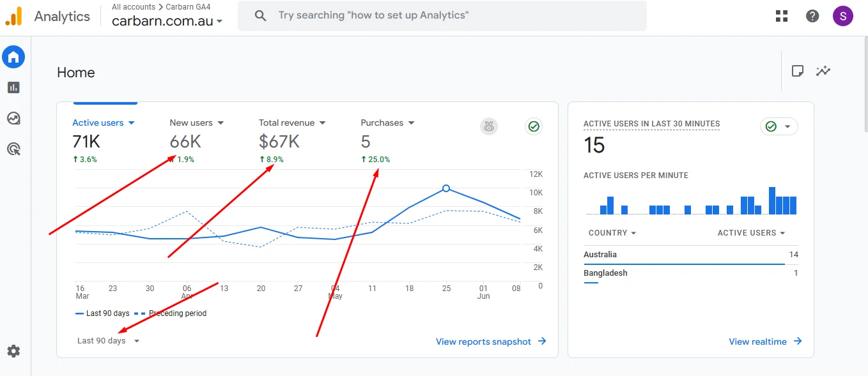Click the Analytics search field
This screenshot has height=376, width=868.
441,15
